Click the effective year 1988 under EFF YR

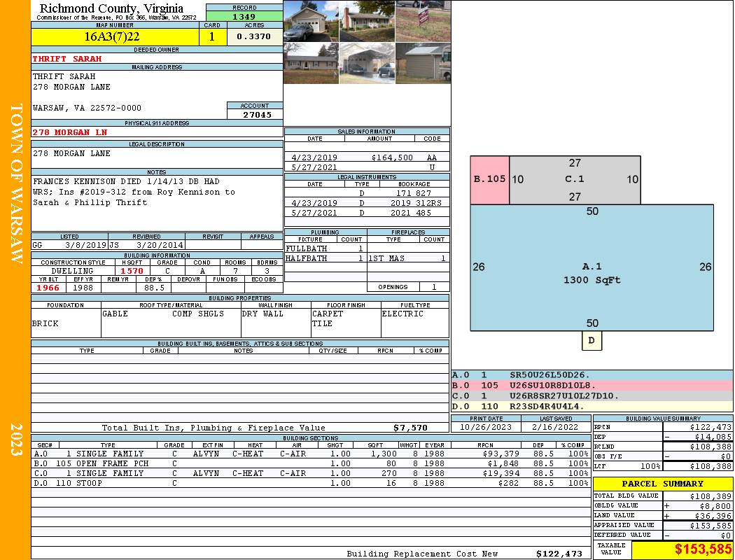pos(83,288)
